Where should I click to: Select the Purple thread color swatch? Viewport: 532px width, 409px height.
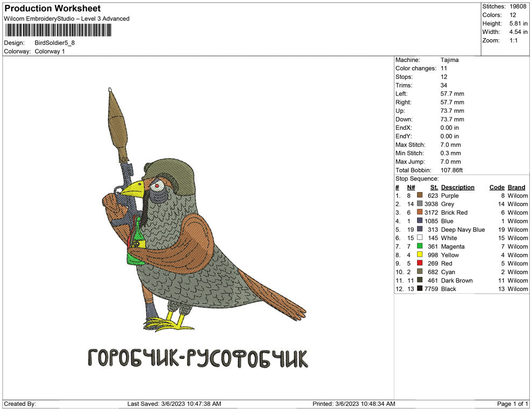coord(420,196)
